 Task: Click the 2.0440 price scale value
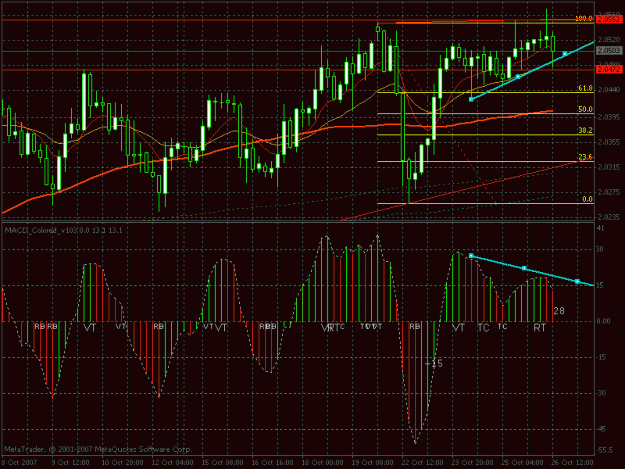point(609,90)
